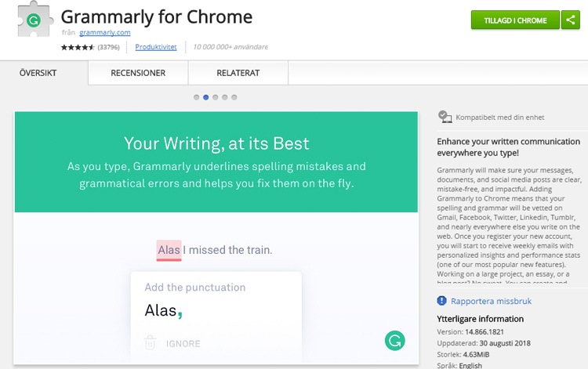Click the trash icon beside IGNORE

coord(151,342)
